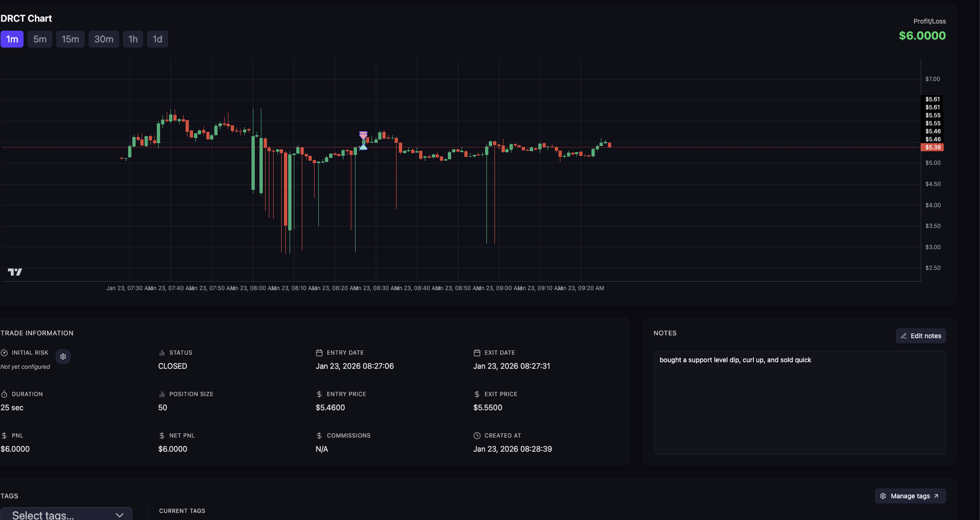This screenshot has width=980, height=520.
Task: Show the 1d daily chart
Action: point(157,39)
